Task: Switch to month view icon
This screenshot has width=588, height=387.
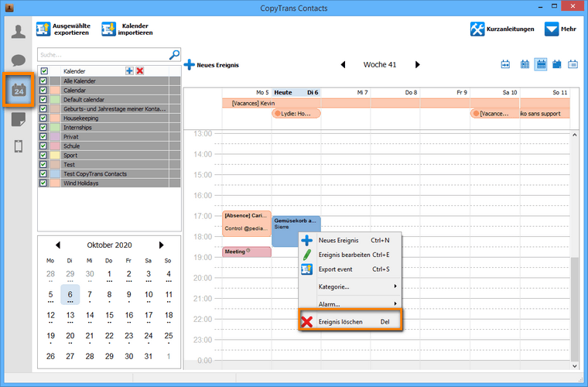Action: 557,64
